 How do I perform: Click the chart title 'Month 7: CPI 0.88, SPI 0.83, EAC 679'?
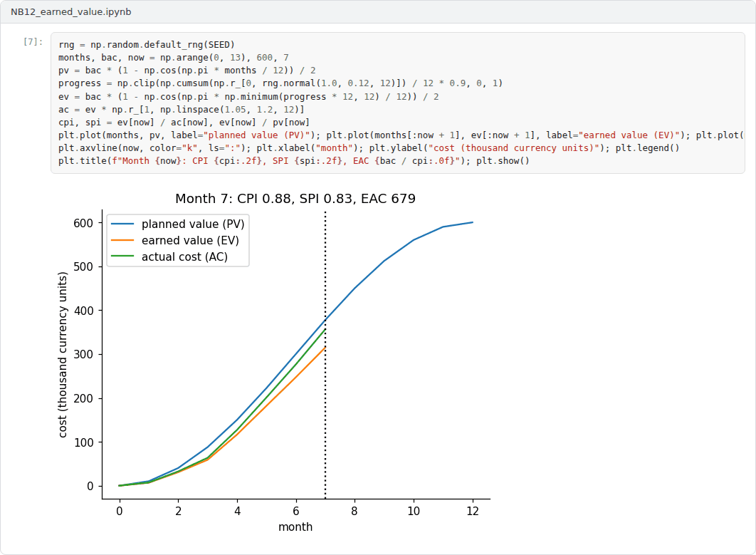(295, 198)
